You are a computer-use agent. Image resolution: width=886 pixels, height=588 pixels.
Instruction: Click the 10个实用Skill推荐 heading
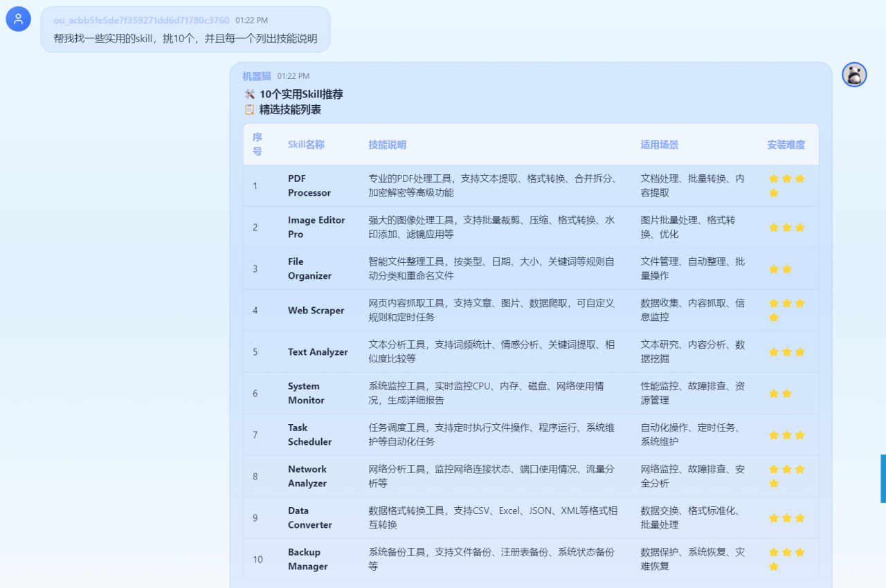point(301,94)
